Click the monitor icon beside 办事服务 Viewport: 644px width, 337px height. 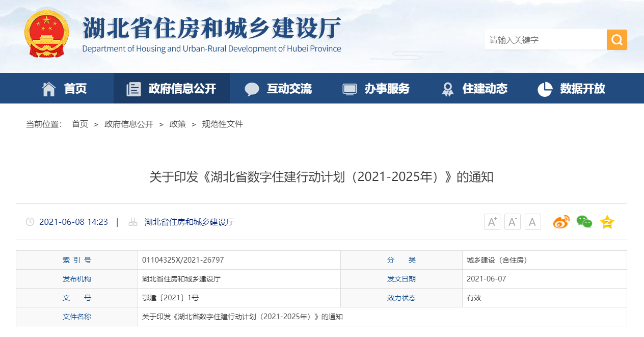click(350, 89)
